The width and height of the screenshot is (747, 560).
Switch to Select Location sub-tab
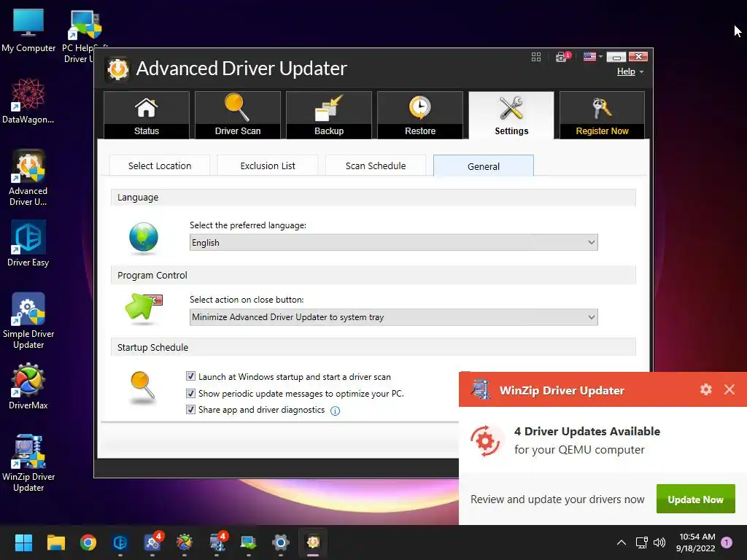160,166
